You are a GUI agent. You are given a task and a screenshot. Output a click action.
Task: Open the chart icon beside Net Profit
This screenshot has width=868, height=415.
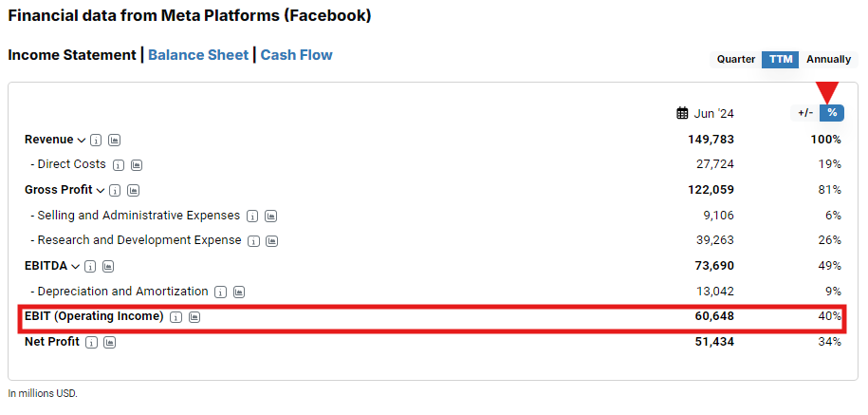pyautogui.click(x=110, y=343)
